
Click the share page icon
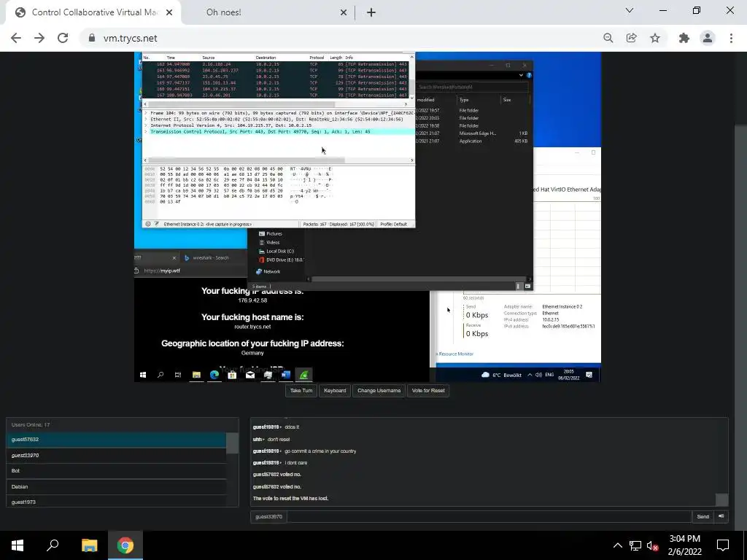(632, 38)
